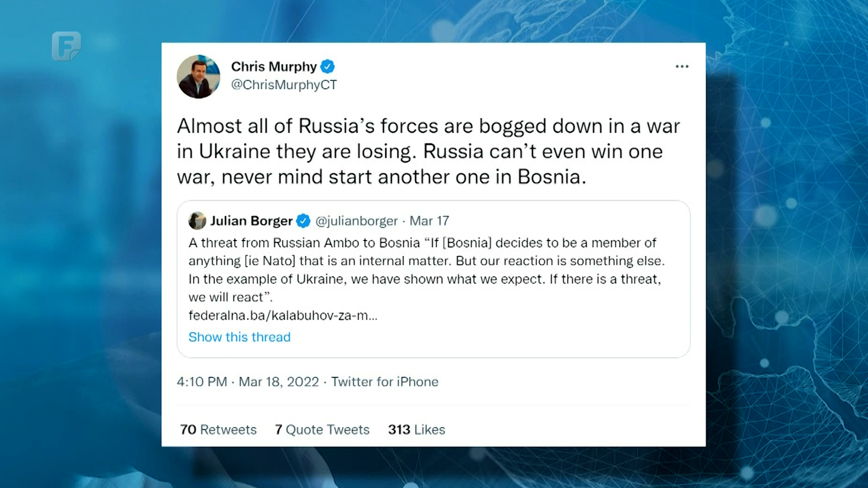Image resolution: width=868 pixels, height=488 pixels.
Task: Open the federalna.ba article link
Action: [x=283, y=316]
